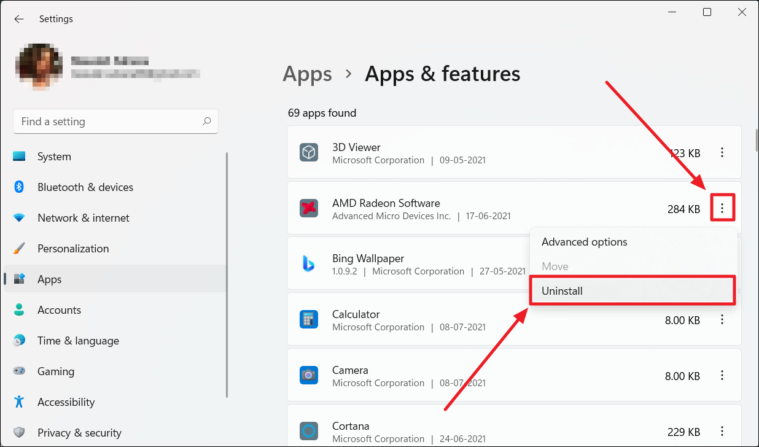Open Bluetooth & devices icon
Viewport: 759px width, 447px height.
(x=19, y=187)
